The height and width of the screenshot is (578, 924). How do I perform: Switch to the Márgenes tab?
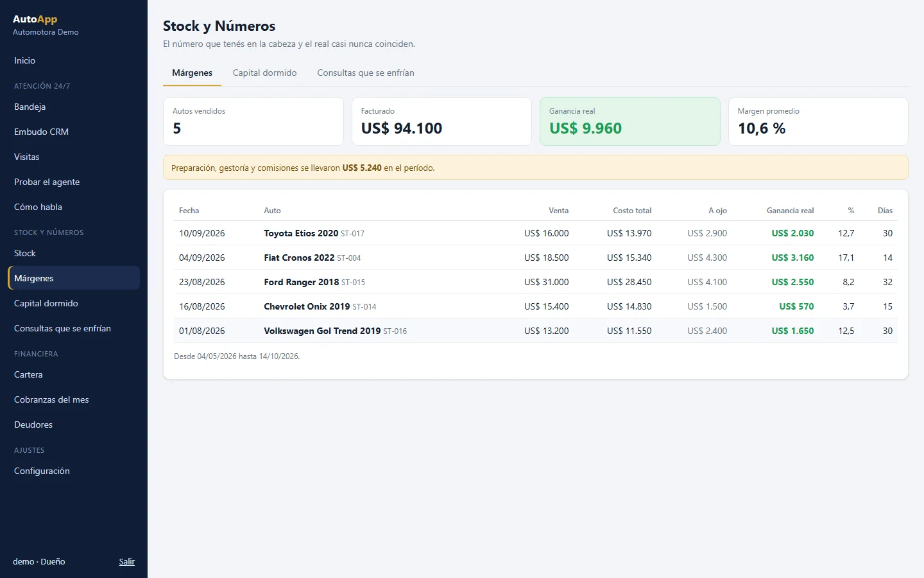tap(192, 73)
